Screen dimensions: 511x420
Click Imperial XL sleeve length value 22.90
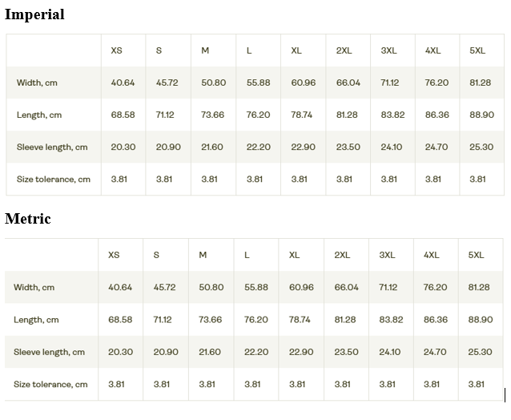click(303, 147)
